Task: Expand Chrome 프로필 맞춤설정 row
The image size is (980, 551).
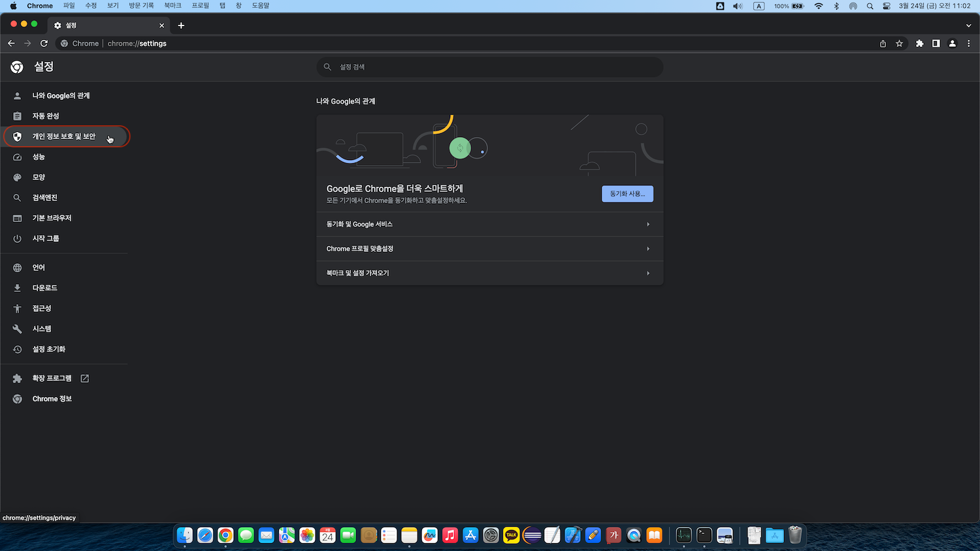Action: point(490,249)
